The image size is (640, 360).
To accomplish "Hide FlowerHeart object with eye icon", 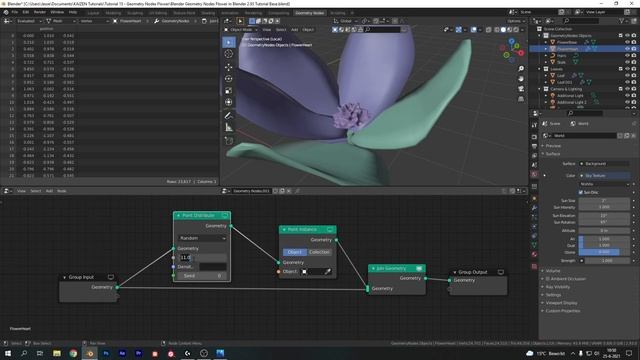I will [627, 49].
